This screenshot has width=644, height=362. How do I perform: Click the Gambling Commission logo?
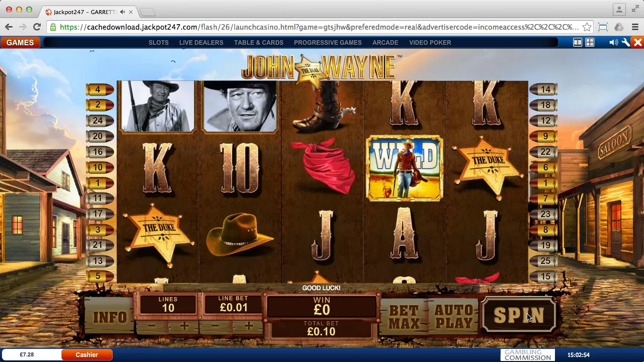pos(528,355)
